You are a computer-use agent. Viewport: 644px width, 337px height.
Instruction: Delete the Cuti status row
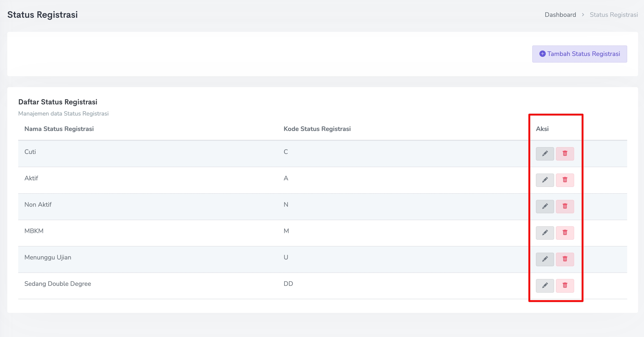coord(565,154)
